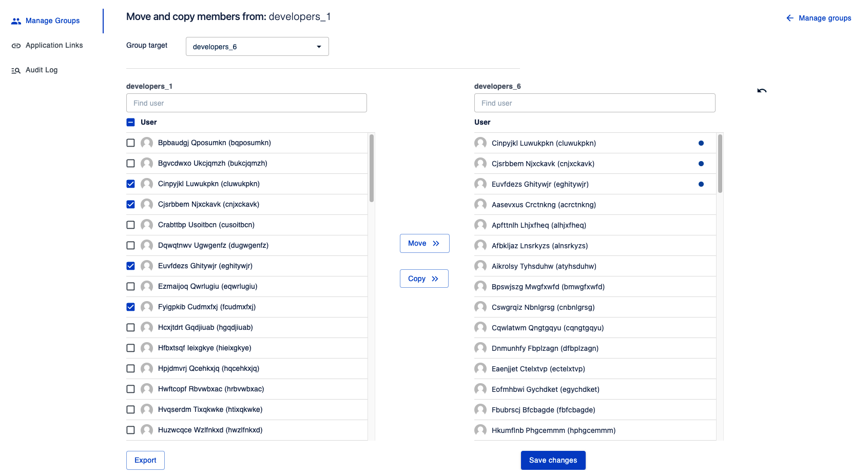
Task: Open Application Links in sidebar
Action: click(x=54, y=45)
